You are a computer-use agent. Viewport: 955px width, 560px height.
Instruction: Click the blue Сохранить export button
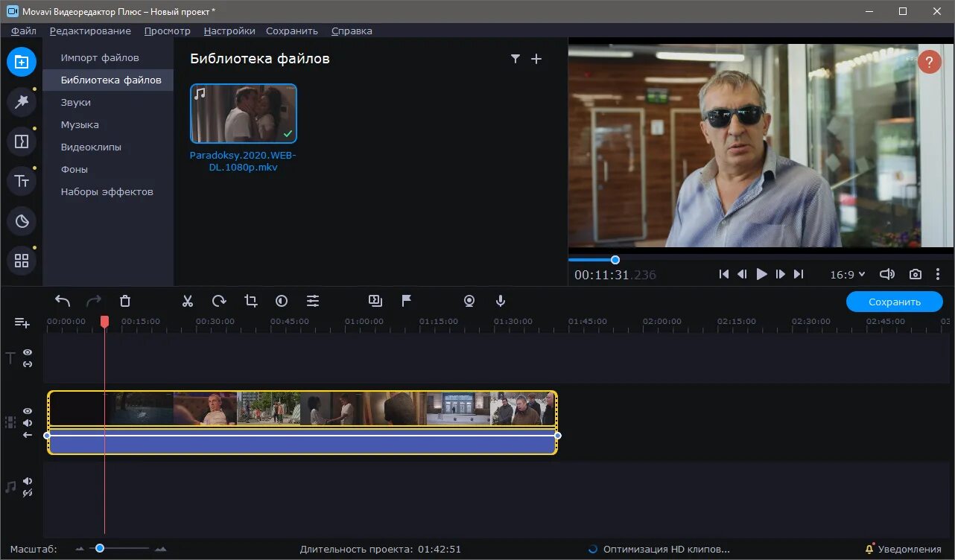click(895, 302)
